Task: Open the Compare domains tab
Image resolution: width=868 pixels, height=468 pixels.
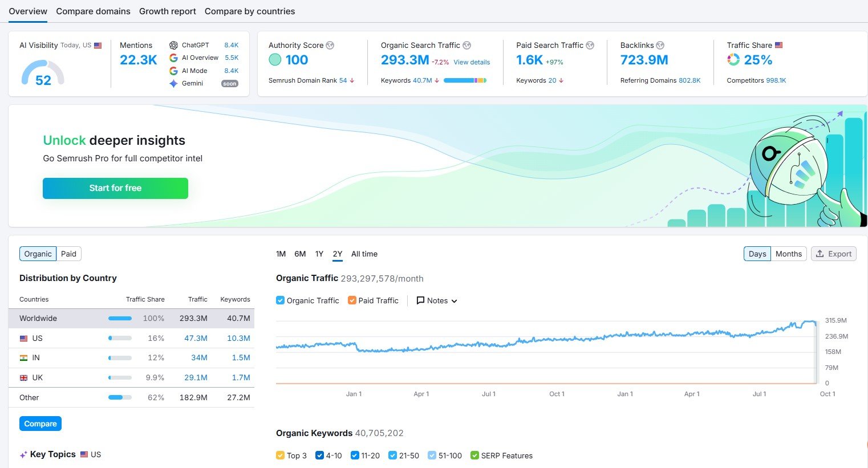Action: tap(93, 11)
